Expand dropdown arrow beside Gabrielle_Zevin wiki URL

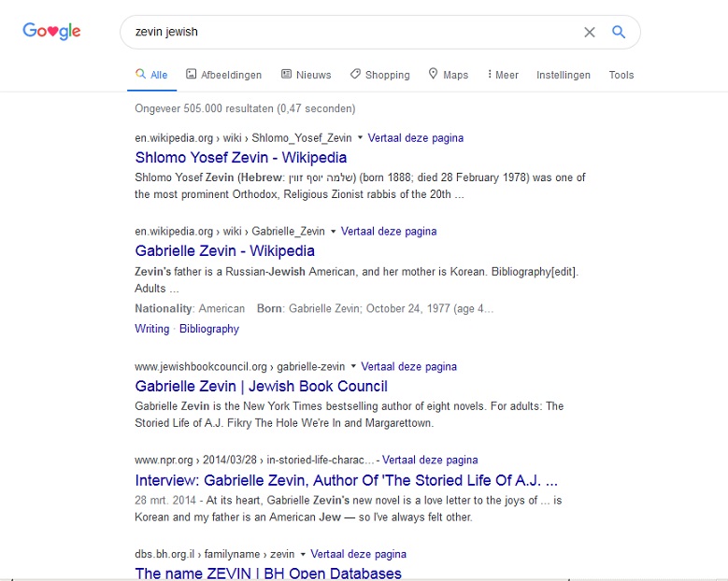coord(333,231)
